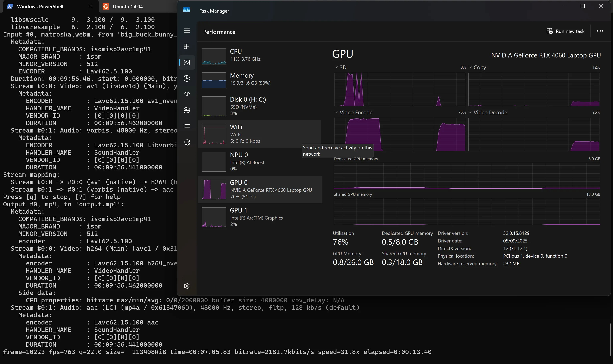Collapse the Video Decode section
Viewport: 613px width, 364px height.
point(470,112)
